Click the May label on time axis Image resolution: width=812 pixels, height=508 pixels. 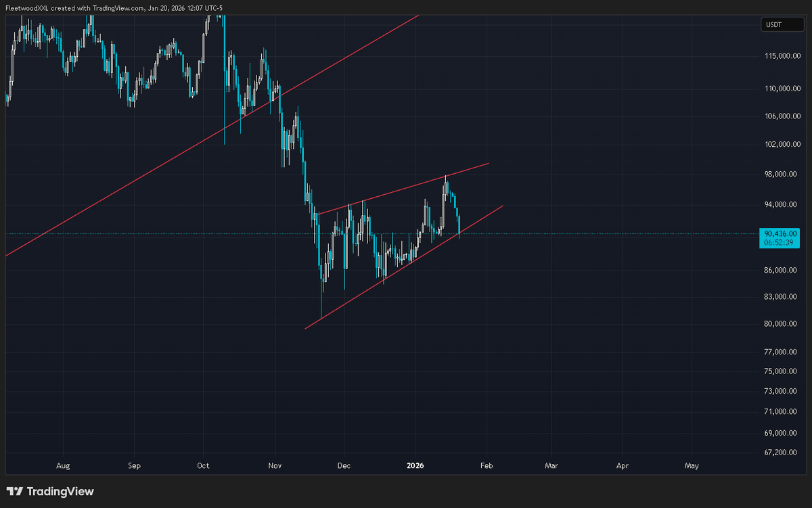pos(692,465)
